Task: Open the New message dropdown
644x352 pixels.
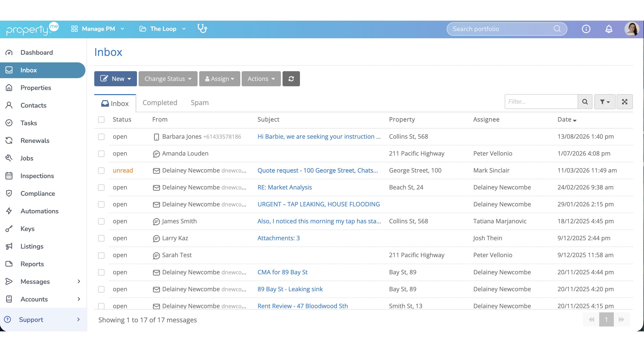Action: 116,79
